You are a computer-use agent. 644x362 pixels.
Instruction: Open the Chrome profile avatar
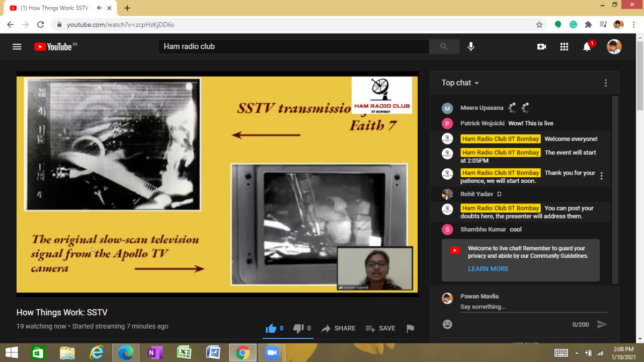[619, 24]
